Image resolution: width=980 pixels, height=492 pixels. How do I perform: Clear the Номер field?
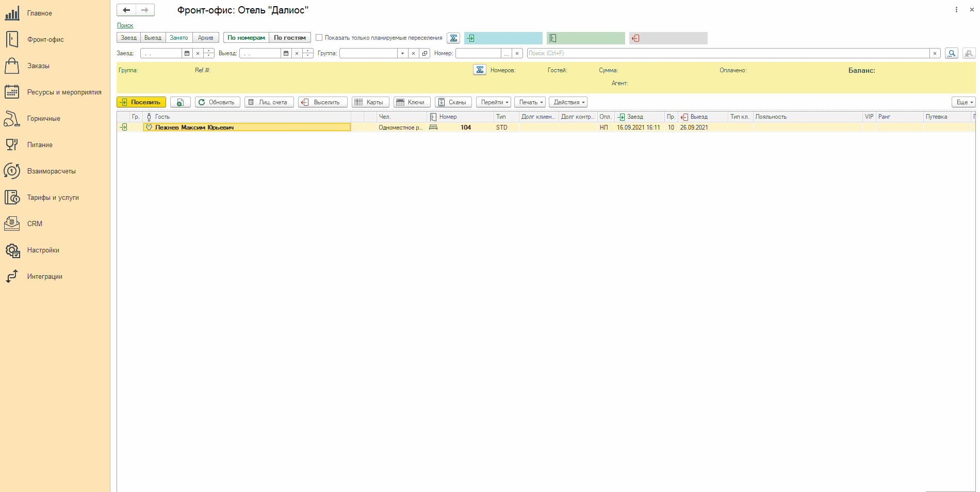click(x=517, y=53)
